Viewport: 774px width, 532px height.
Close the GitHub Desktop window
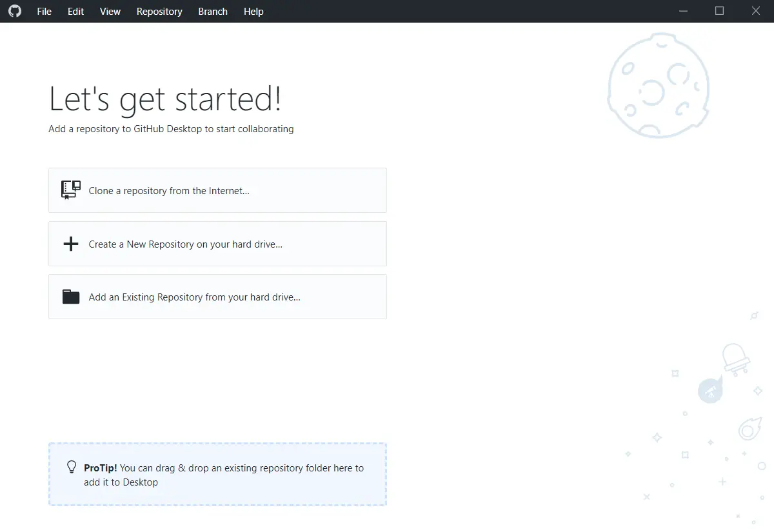756,11
